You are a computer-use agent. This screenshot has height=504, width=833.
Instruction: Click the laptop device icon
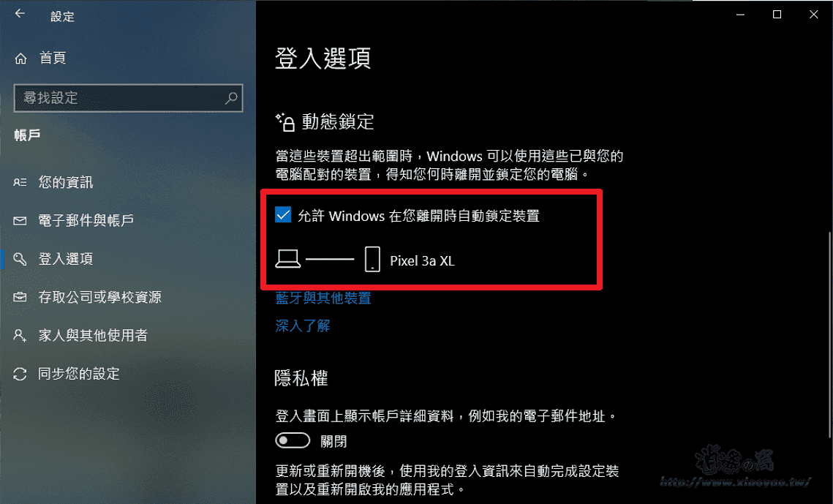(x=288, y=259)
